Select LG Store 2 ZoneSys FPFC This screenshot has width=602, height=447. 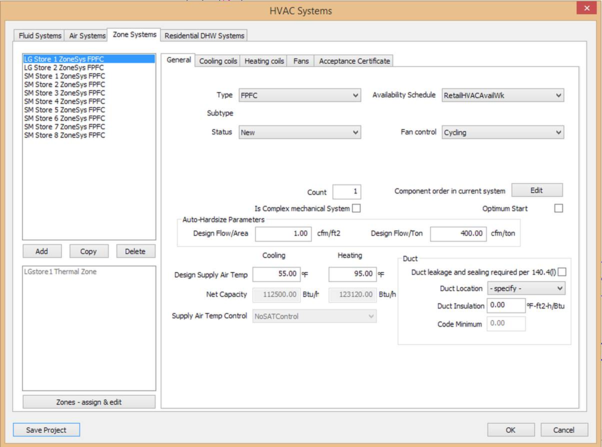(64, 68)
